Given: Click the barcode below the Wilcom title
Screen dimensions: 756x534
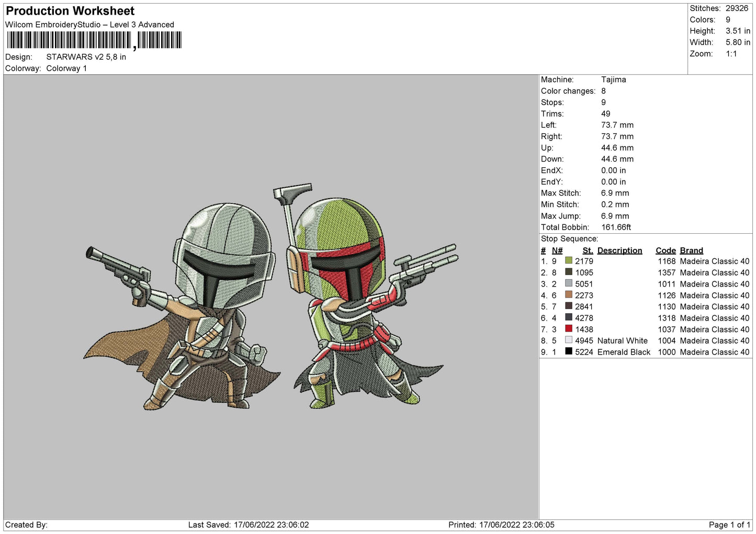Looking at the screenshot, I should tap(94, 40).
